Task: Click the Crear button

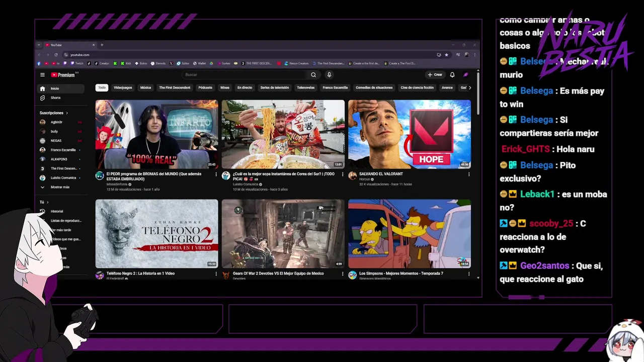Action: (x=435, y=75)
